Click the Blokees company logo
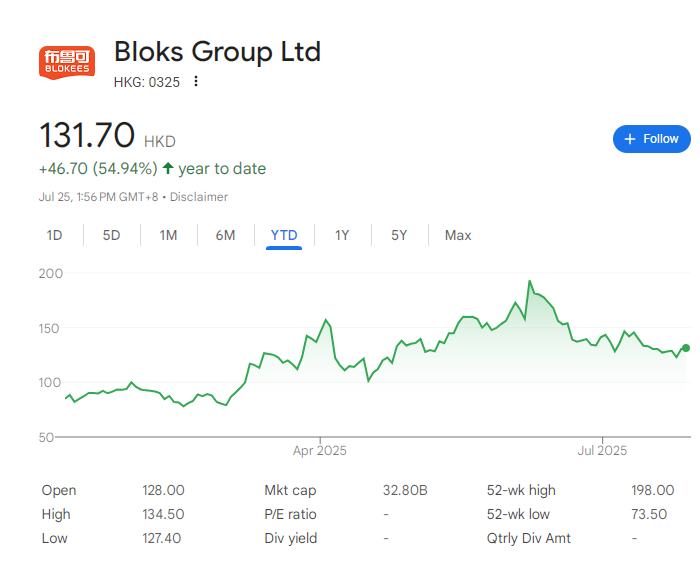 point(67,62)
